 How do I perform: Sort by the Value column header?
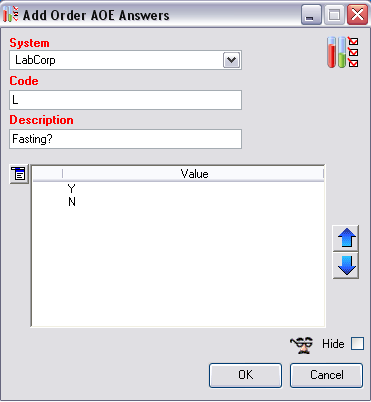(x=193, y=174)
